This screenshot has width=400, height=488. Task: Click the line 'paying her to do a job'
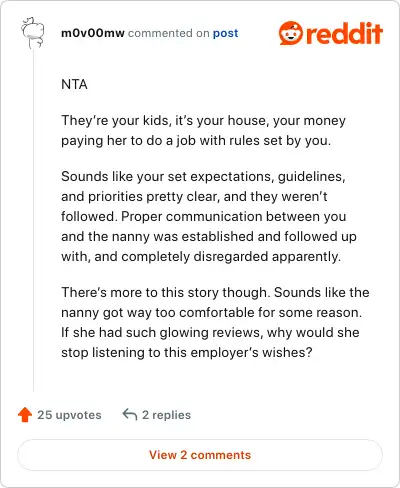pos(196,140)
